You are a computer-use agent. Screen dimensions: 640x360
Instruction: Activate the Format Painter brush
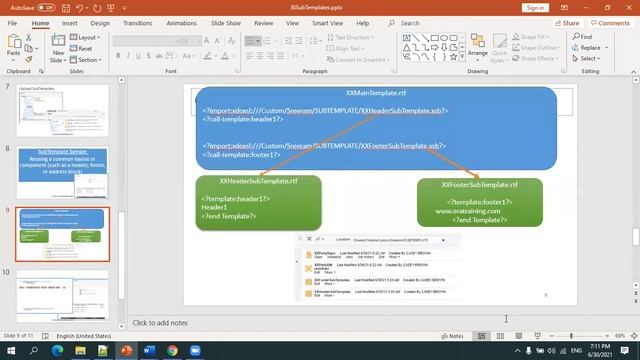pyautogui.click(x=29, y=60)
